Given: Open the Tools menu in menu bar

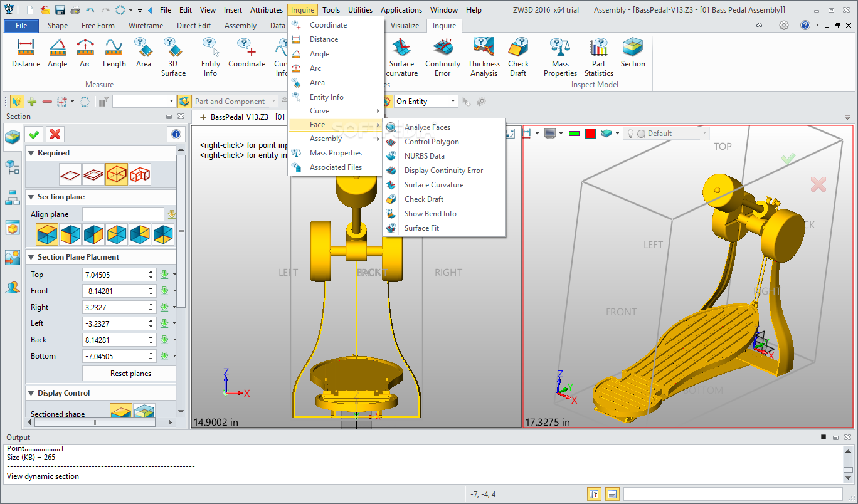Looking at the screenshot, I should (x=331, y=10).
